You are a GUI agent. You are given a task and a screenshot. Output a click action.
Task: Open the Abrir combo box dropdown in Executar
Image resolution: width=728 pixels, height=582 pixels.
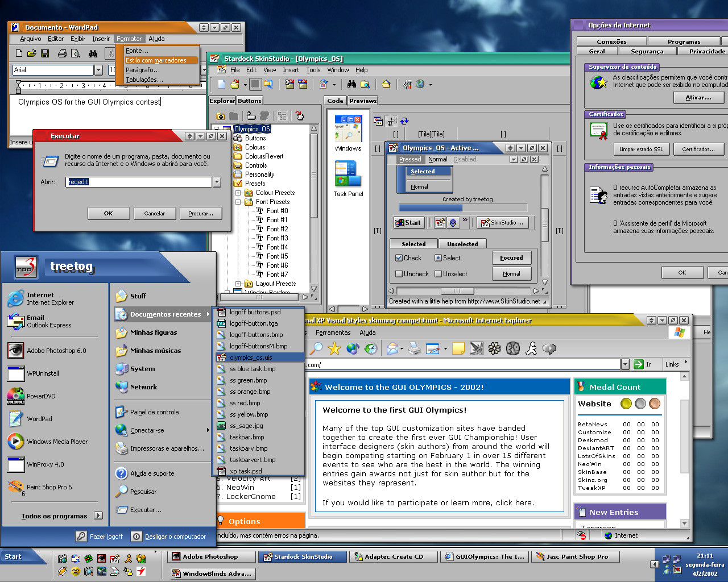pyautogui.click(x=217, y=182)
